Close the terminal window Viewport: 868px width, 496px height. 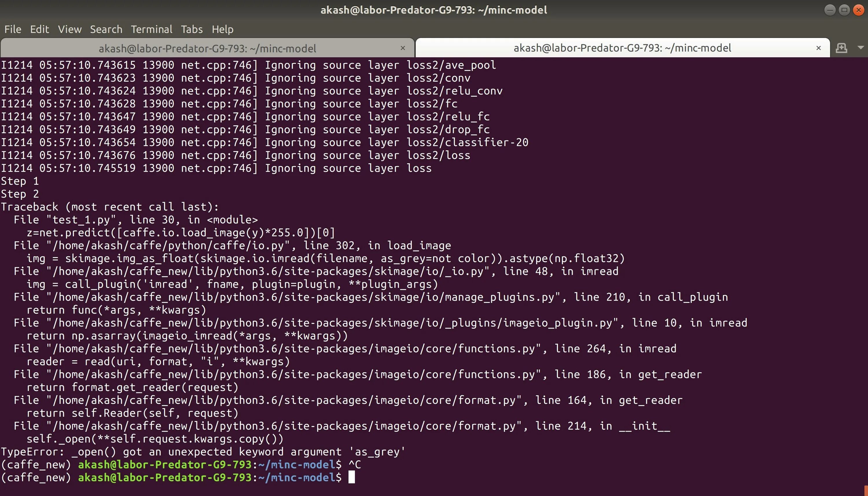click(x=859, y=10)
